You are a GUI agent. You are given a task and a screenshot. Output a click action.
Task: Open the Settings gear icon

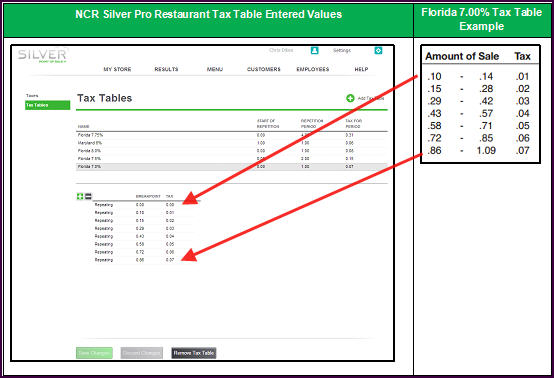378,51
